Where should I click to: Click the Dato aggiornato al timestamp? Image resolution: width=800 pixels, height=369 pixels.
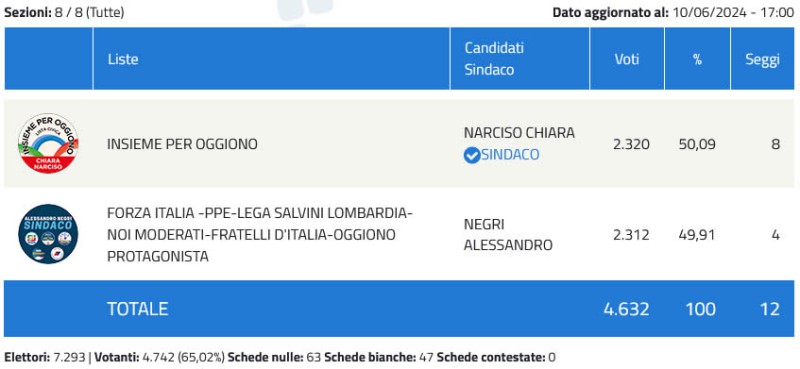(673, 13)
